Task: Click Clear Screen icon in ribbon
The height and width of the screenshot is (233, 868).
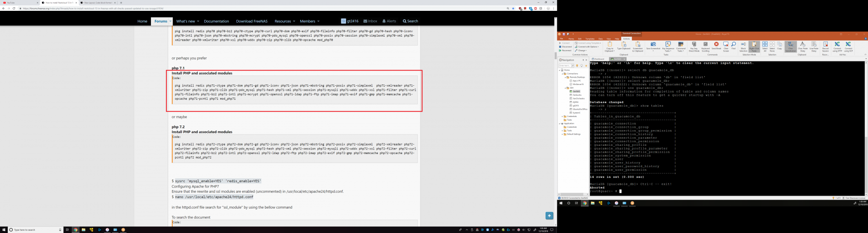Action: pyautogui.click(x=726, y=44)
